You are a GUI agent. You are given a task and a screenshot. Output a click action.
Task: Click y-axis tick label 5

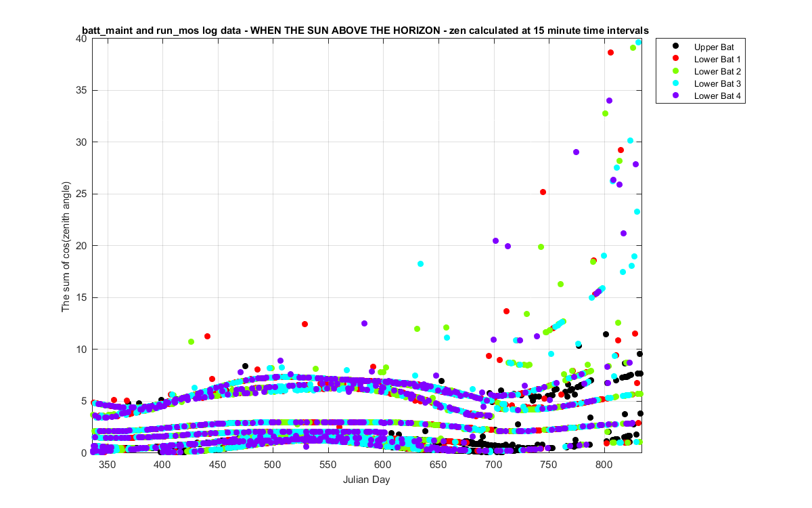(85, 401)
